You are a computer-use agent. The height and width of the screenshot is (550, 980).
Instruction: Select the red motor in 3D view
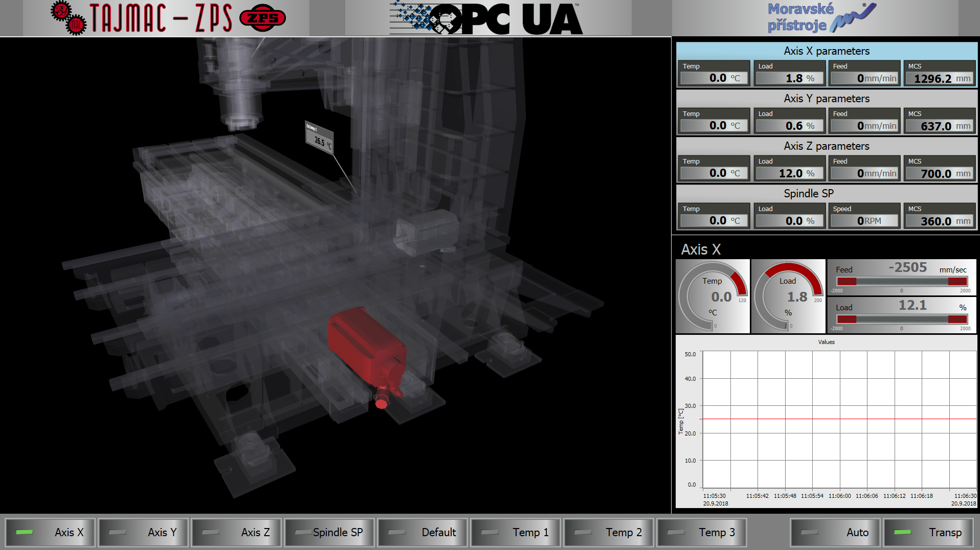[367, 348]
